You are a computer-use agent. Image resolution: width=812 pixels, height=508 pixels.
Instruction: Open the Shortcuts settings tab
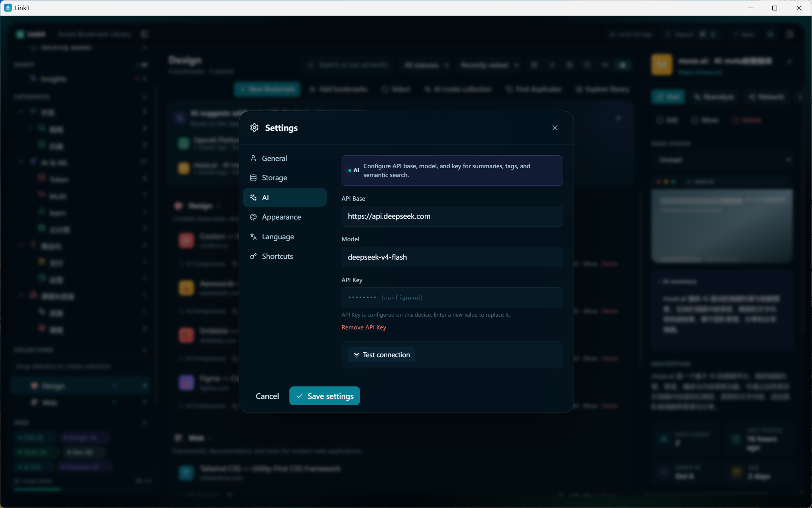pyautogui.click(x=285, y=256)
